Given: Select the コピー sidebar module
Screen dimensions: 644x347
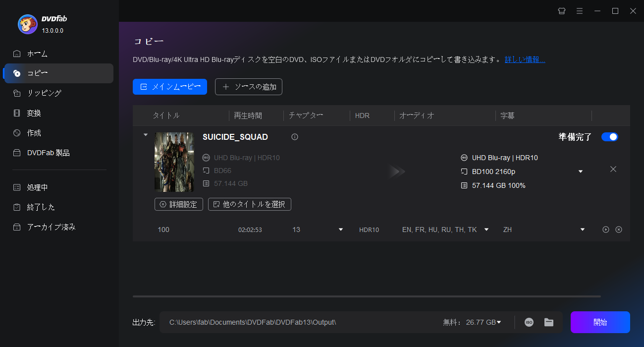Looking at the screenshot, I should pos(59,73).
